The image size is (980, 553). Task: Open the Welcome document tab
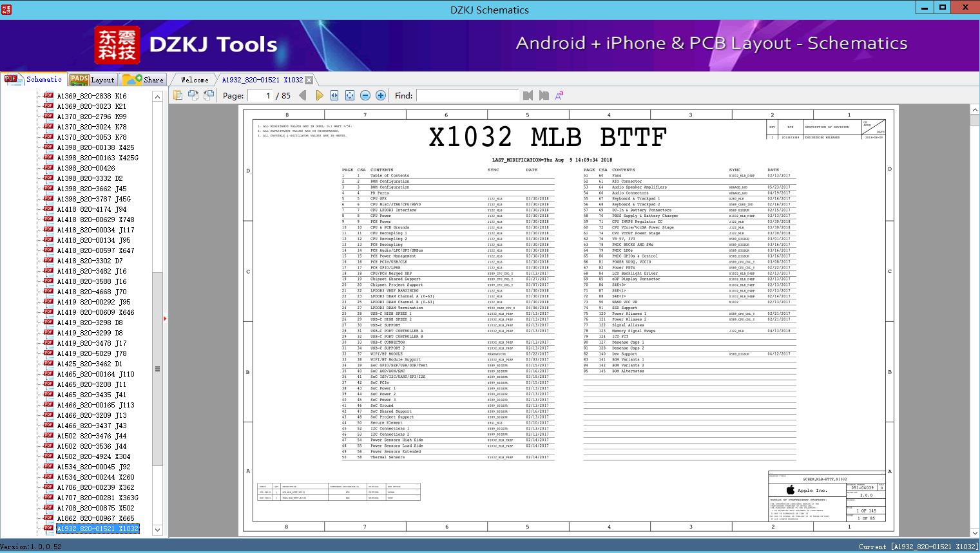pyautogui.click(x=195, y=80)
